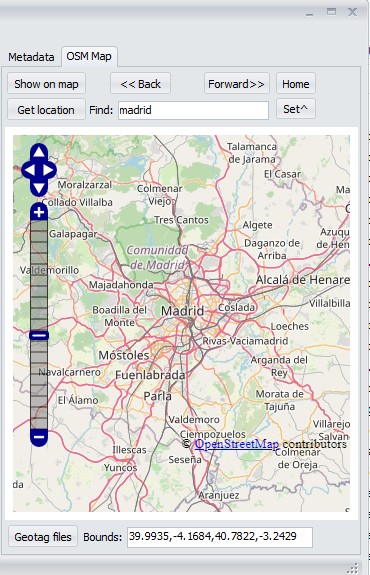Return to the Home map location
This screenshot has height=575, width=370.
[296, 84]
